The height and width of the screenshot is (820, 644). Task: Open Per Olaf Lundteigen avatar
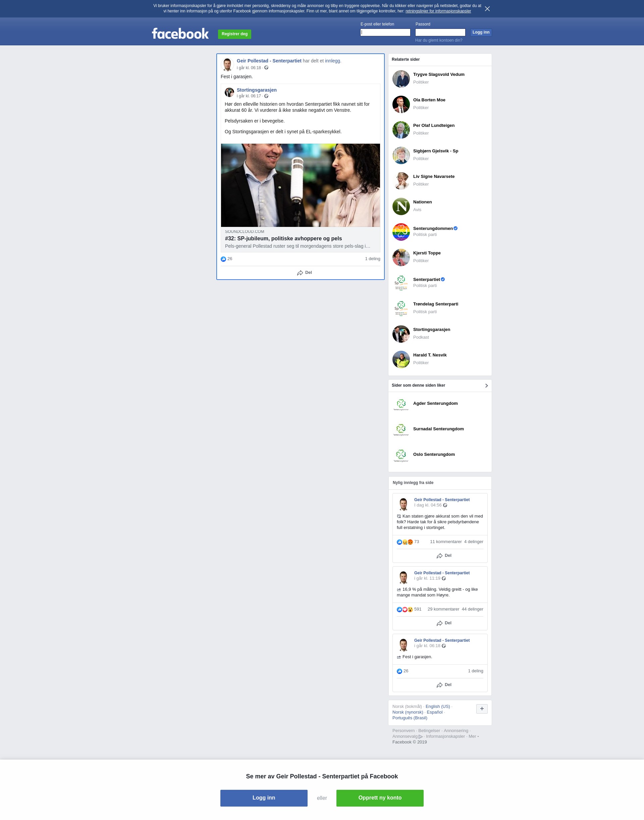tap(401, 130)
